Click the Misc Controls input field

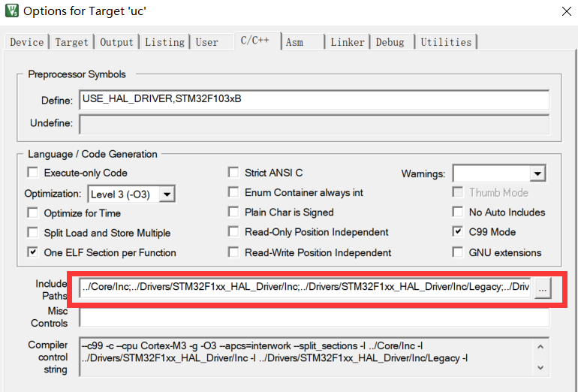point(314,317)
